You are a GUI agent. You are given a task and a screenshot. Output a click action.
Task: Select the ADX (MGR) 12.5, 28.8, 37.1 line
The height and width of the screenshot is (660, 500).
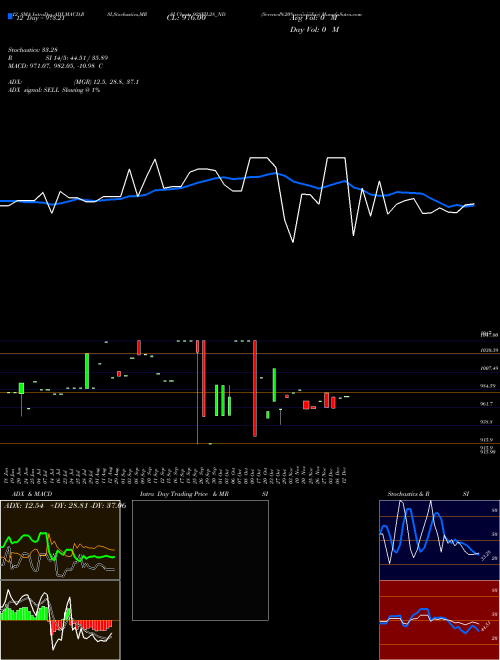click(73, 82)
